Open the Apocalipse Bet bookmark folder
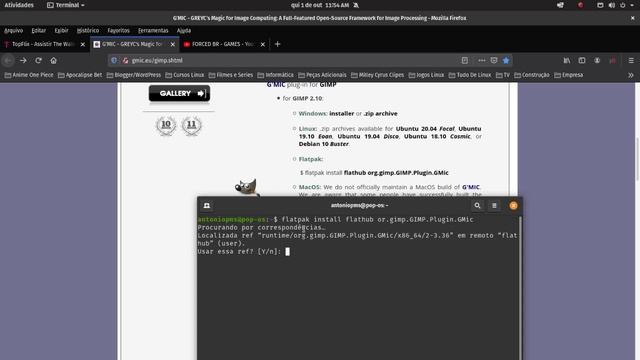 (80, 75)
